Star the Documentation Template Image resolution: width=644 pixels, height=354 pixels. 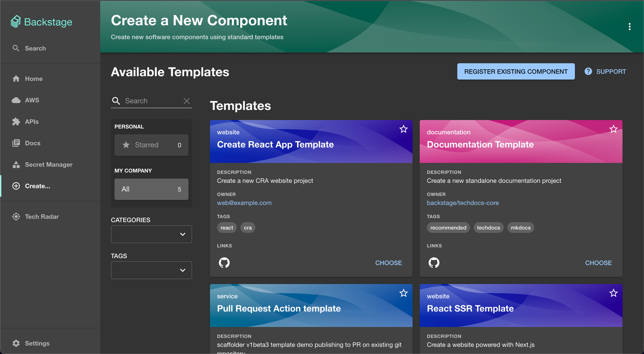[613, 129]
